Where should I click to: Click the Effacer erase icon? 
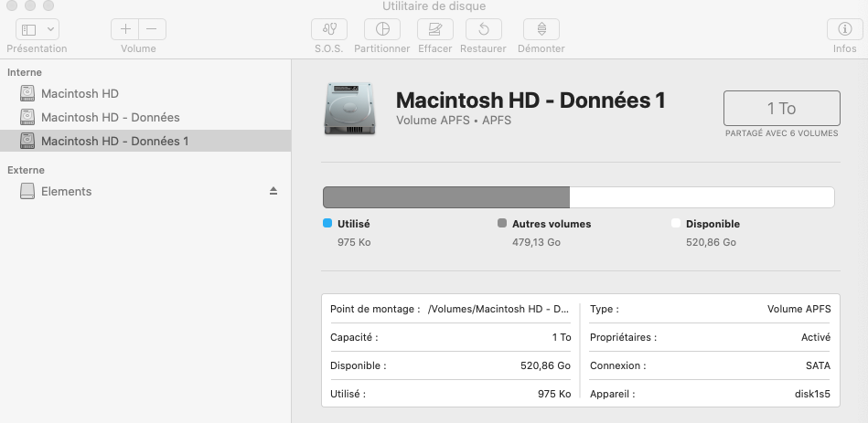435,29
